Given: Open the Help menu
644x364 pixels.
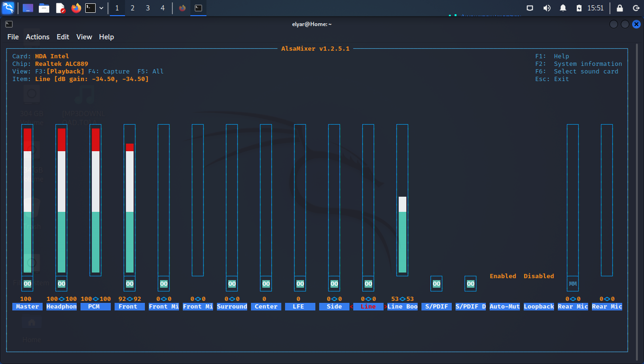Looking at the screenshot, I should (107, 37).
